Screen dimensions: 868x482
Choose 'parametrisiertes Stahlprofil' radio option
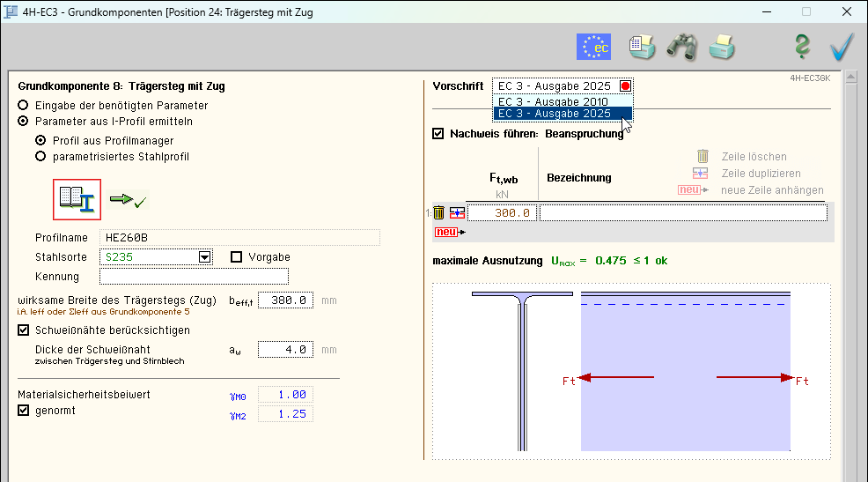coord(40,157)
